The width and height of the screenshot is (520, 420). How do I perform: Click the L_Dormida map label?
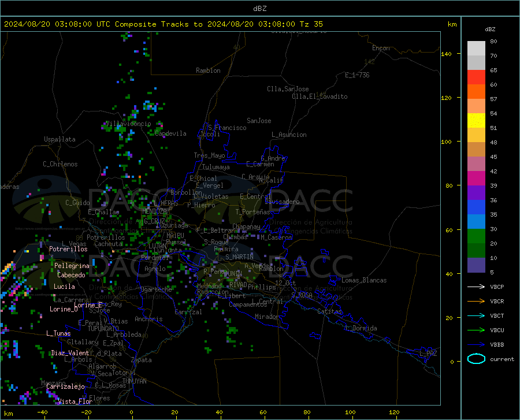tap(361, 328)
